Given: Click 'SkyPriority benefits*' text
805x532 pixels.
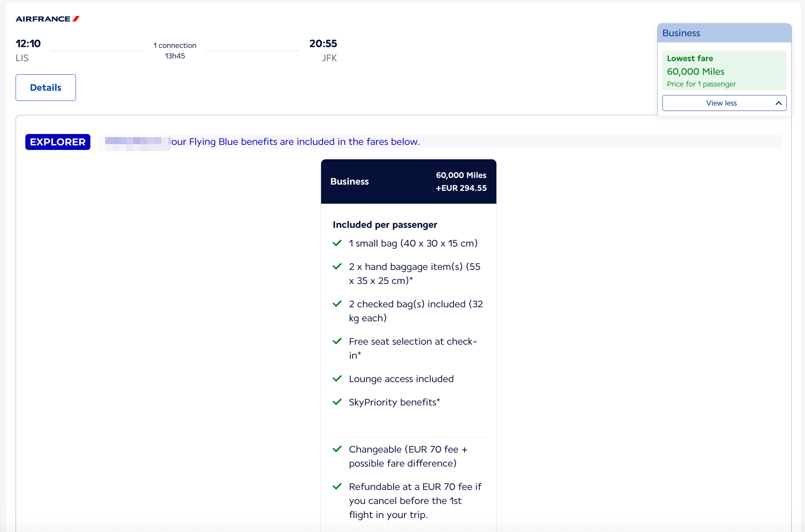Looking at the screenshot, I should pos(394,402).
